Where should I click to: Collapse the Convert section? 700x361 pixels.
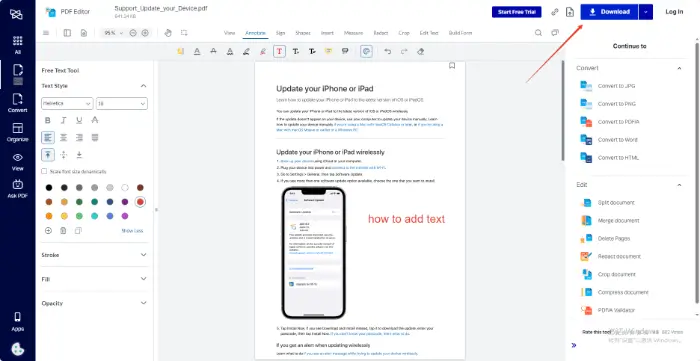[x=679, y=68]
